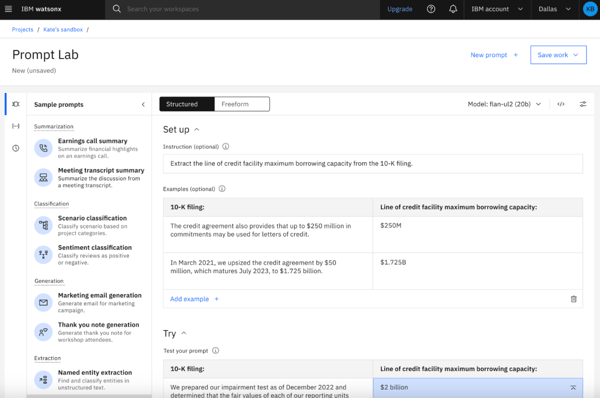The image size is (600, 398).
Task: Collapse the $2 billion output cell
Action: 573,388
